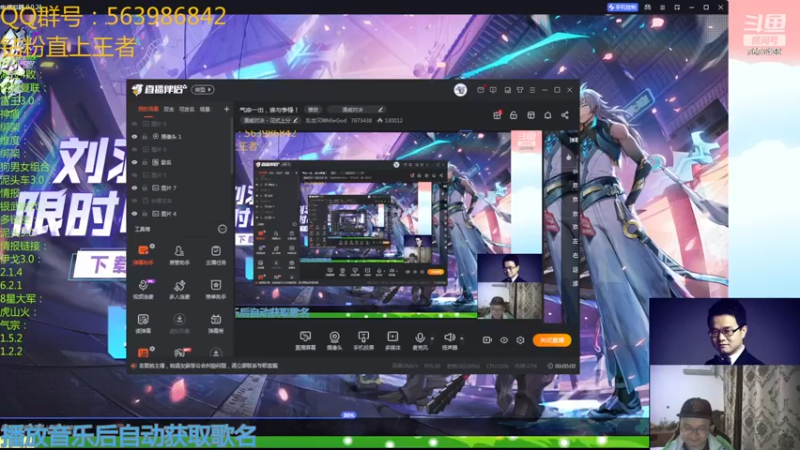Open the 主播任务 tool
800x450 pixels.
[215, 254]
